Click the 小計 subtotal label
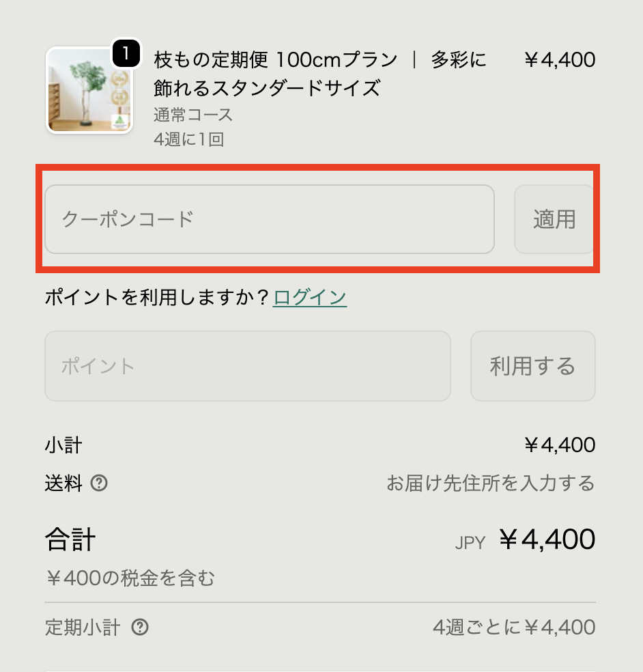Image resolution: width=643 pixels, height=672 pixels. (x=63, y=445)
